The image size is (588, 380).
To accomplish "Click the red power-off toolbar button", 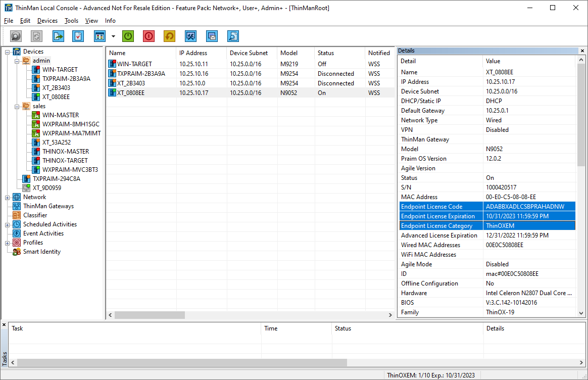I will tap(149, 36).
